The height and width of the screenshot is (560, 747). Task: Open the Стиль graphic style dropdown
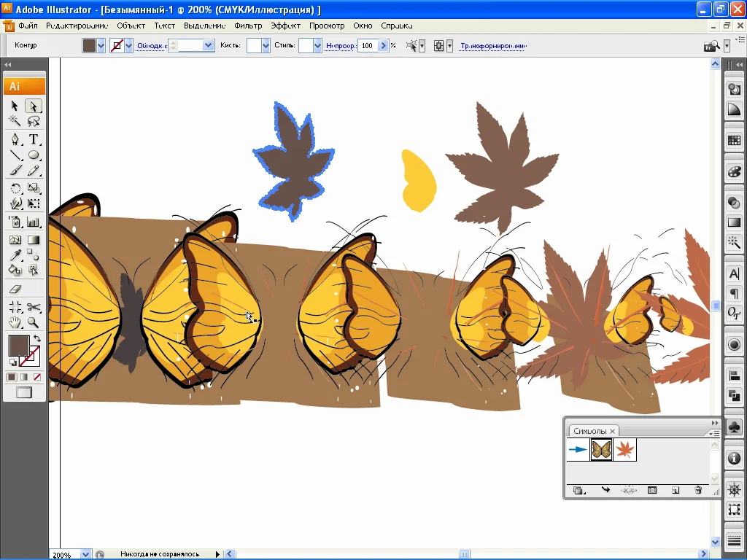(x=318, y=46)
